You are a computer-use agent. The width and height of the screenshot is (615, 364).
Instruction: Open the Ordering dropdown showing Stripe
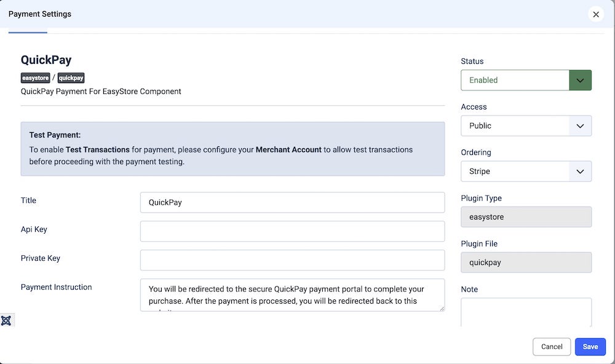[x=526, y=171]
